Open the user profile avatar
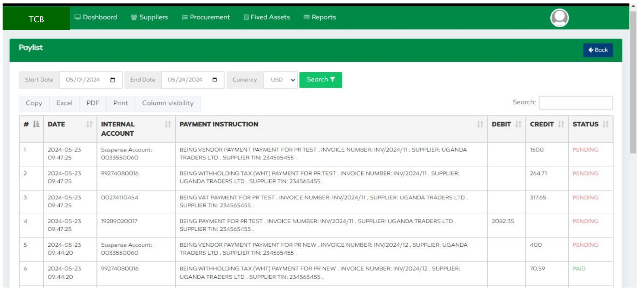Viewport: 644px width, 290px height. pyautogui.click(x=559, y=18)
